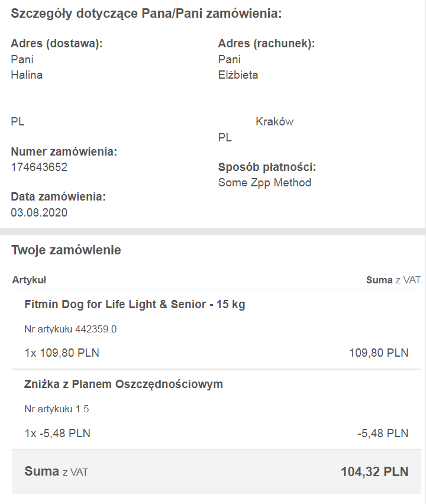The image size is (426, 504).
Task: Click the discount amount -5,48 PLN on right
Action: [x=383, y=433]
